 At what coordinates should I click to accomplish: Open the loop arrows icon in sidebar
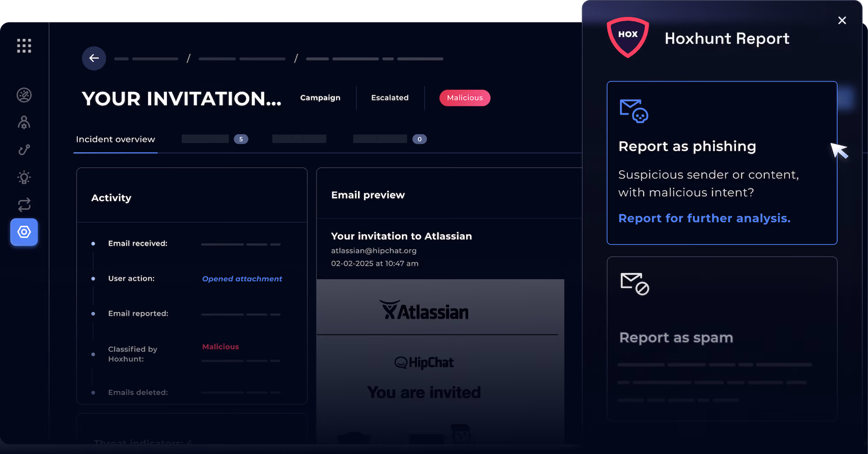pyautogui.click(x=24, y=205)
